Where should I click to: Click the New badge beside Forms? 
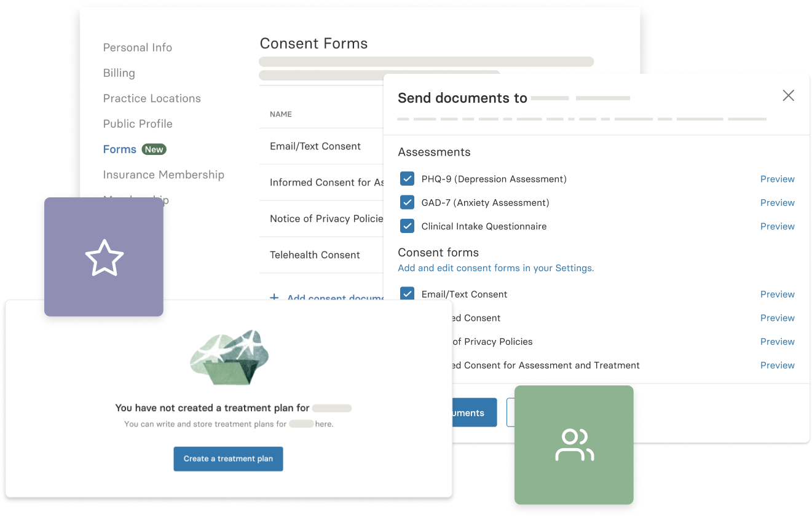click(154, 149)
